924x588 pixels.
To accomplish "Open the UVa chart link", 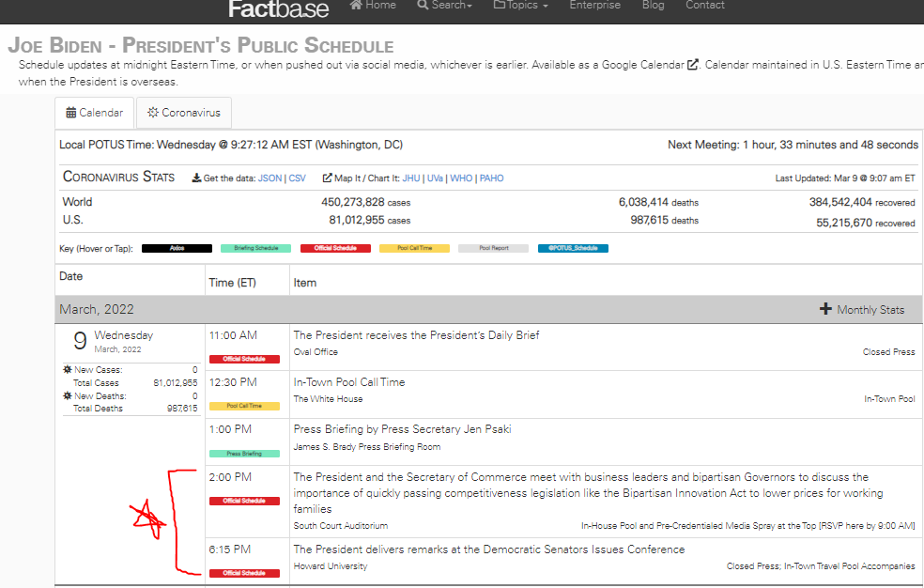I will 435,178.
